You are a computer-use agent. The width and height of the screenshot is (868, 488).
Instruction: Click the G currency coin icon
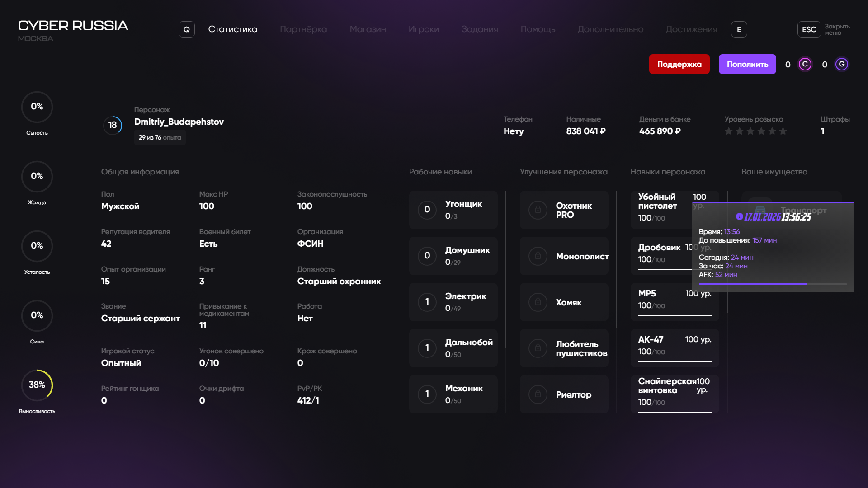(841, 64)
